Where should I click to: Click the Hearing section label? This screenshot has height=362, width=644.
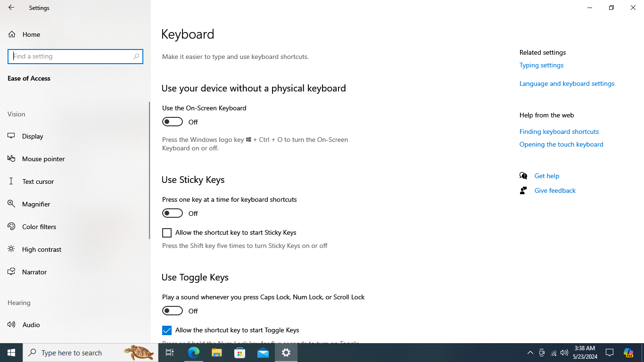[x=19, y=303]
